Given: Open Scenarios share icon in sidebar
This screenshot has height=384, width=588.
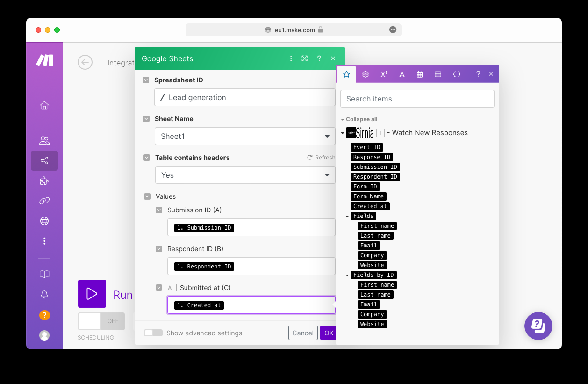Looking at the screenshot, I should 44,160.
